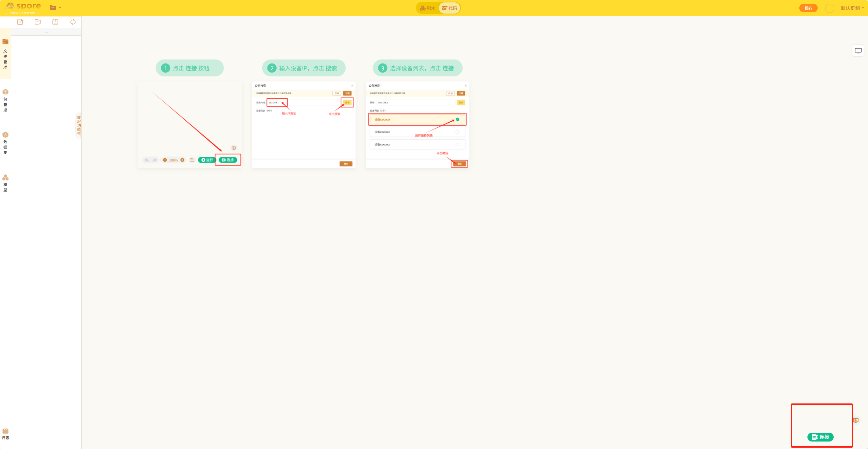Switch to 积木 blocks mode
The width and height of the screenshot is (868, 449).
click(428, 8)
